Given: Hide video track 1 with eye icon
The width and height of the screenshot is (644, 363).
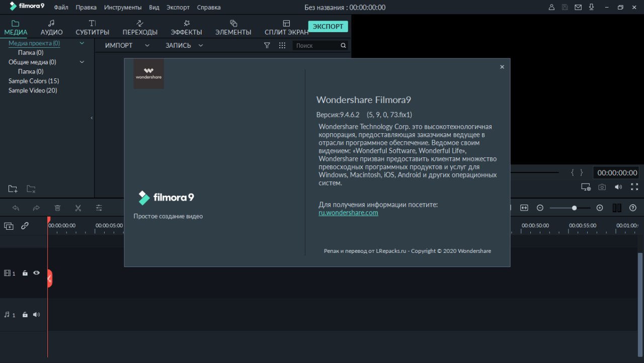Looking at the screenshot, I should click(x=36, y=273).
